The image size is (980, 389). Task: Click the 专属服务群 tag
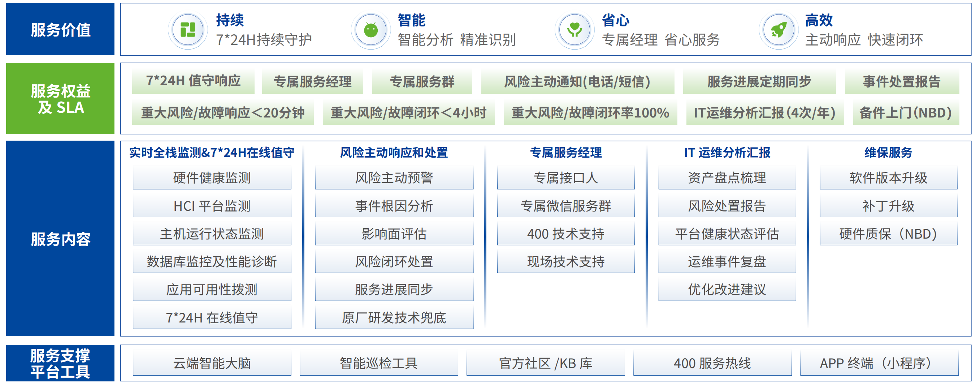point(422,81)
